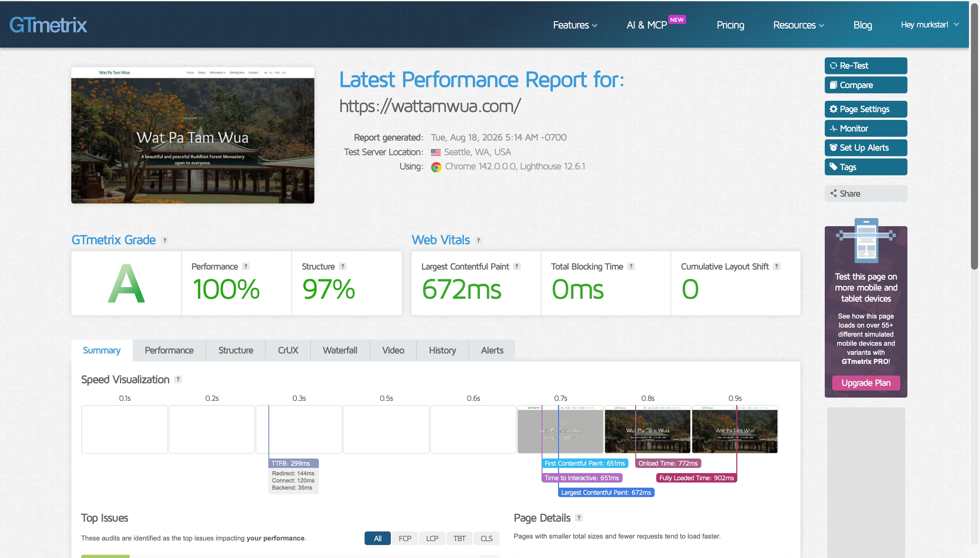The height and width of the screenshot is (558, 980).
Task: Open the Blog link
Action: pyautogui.click(x=863, y=25)
